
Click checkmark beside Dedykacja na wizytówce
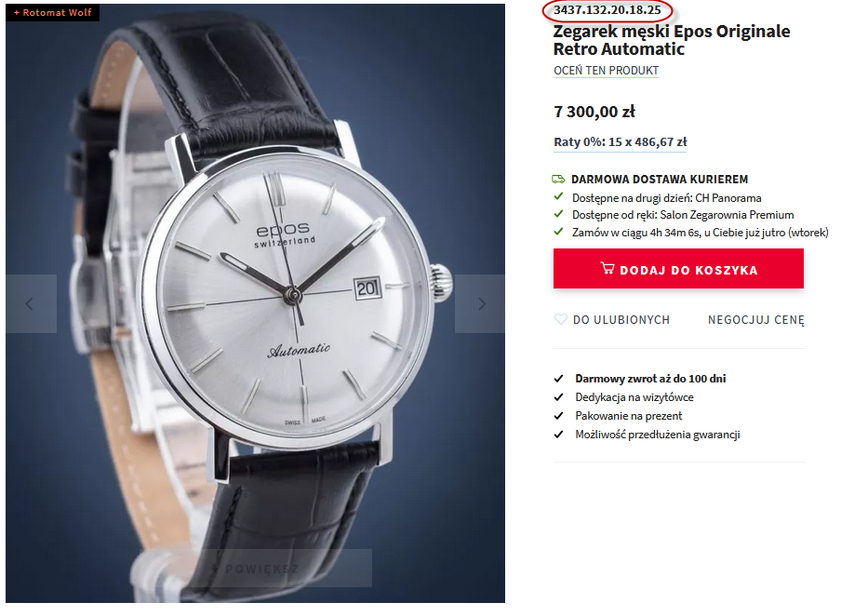[558, 397]
